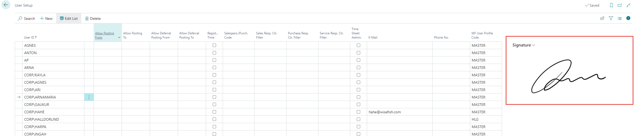Click Edit List in action bar
The image size is (644, 136).
(x=68, y=18)
